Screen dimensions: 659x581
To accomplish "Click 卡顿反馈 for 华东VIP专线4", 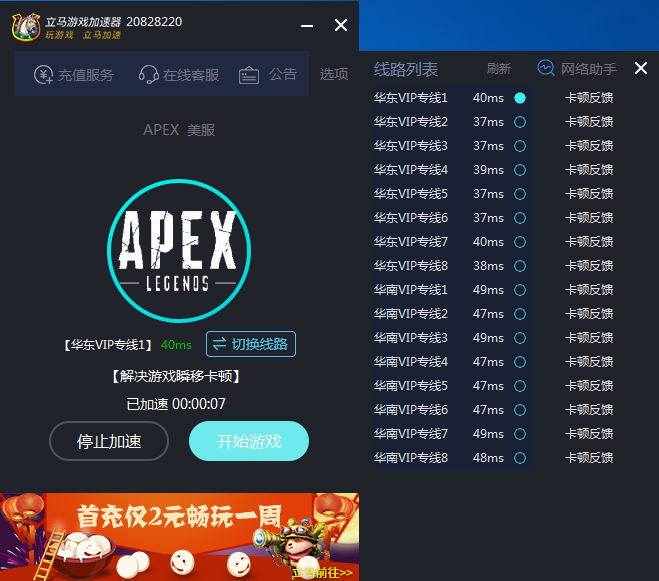I will click(x=589, y=170).
